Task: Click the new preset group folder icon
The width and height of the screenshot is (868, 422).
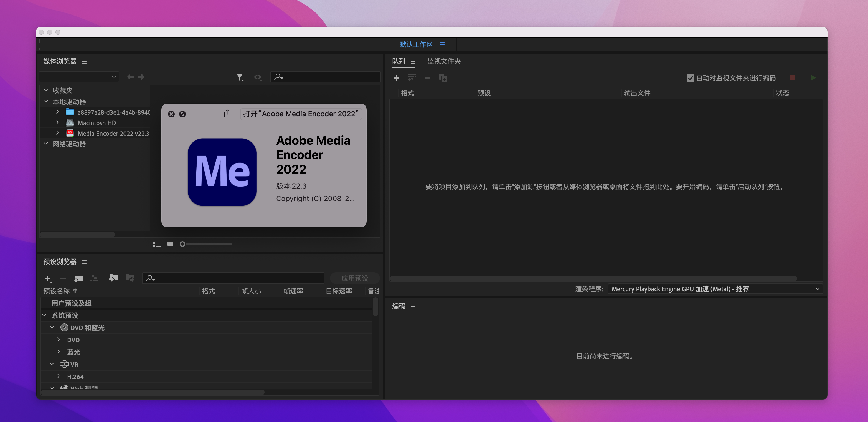Action: coord(79,278)
